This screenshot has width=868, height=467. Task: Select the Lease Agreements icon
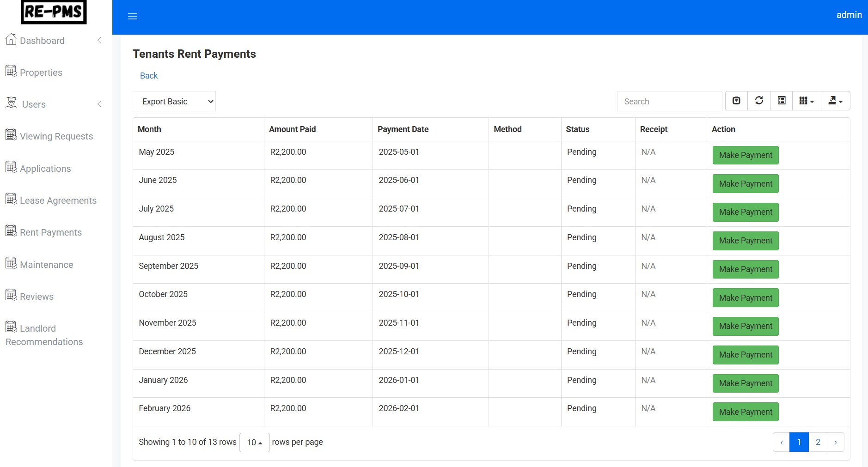10,199
